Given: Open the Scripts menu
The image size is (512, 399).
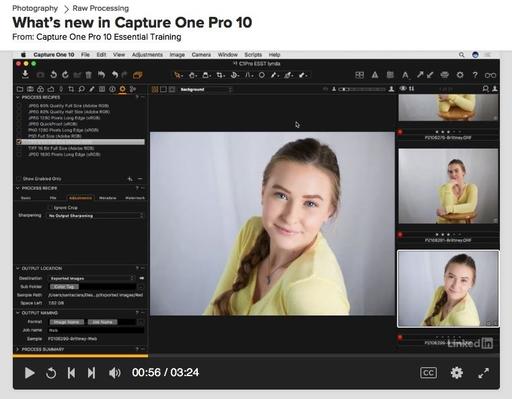Looking at the screenshot, I should [x=253, y=55].
